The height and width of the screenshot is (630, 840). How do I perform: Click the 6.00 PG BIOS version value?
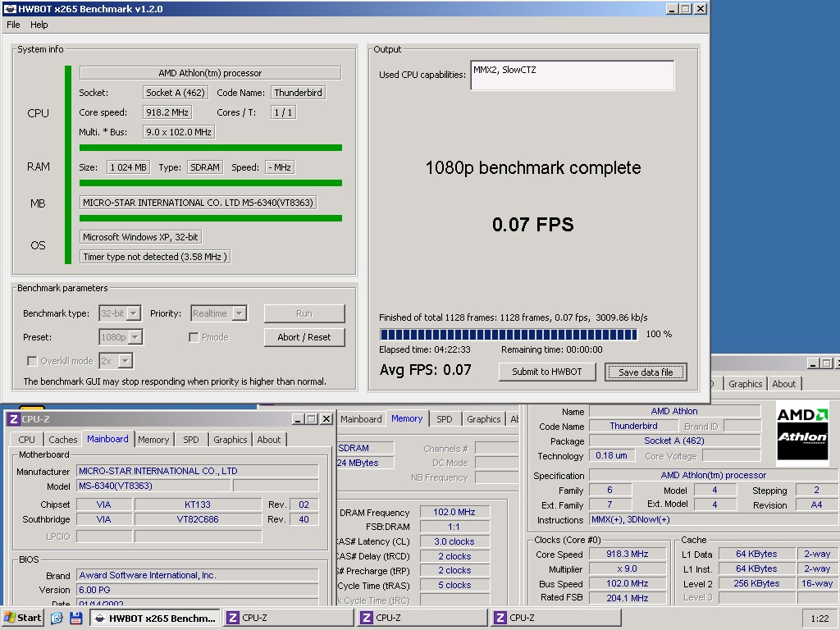[198, 590]
